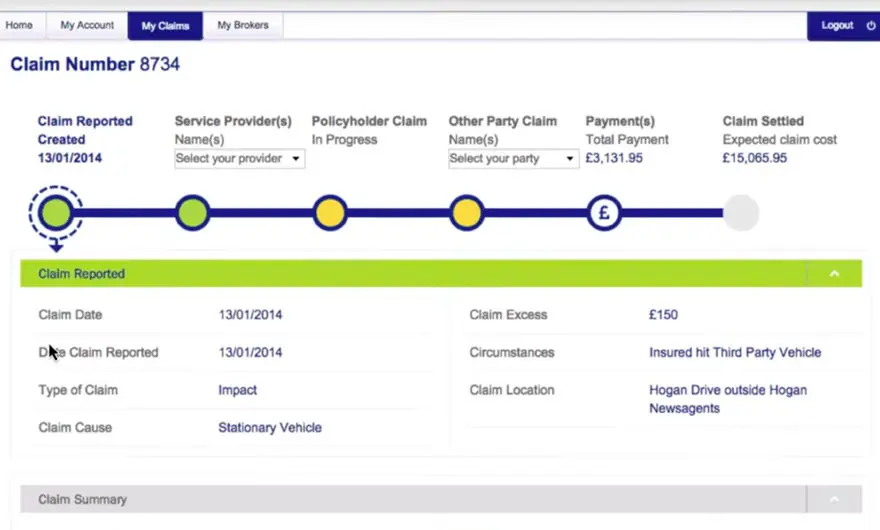
Task: Click the Claim Summary grey header bar
Action: (x=400, y=499)
